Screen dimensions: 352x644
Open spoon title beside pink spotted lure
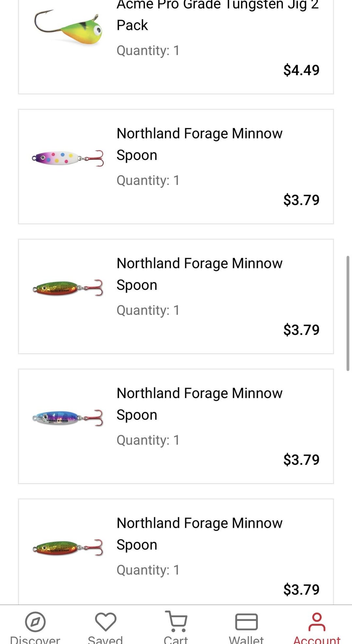(x=199, y=144)
